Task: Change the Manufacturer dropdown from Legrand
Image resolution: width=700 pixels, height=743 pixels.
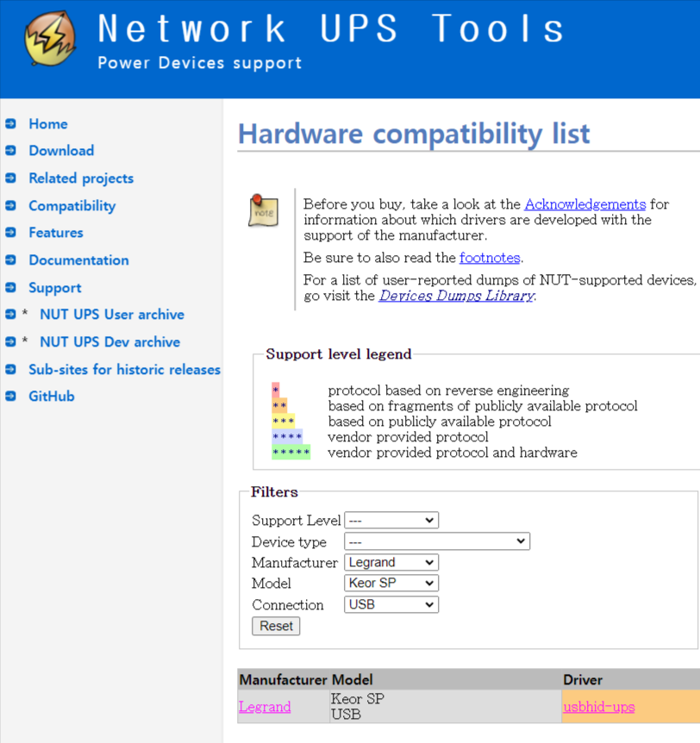Action: [391, 563]
